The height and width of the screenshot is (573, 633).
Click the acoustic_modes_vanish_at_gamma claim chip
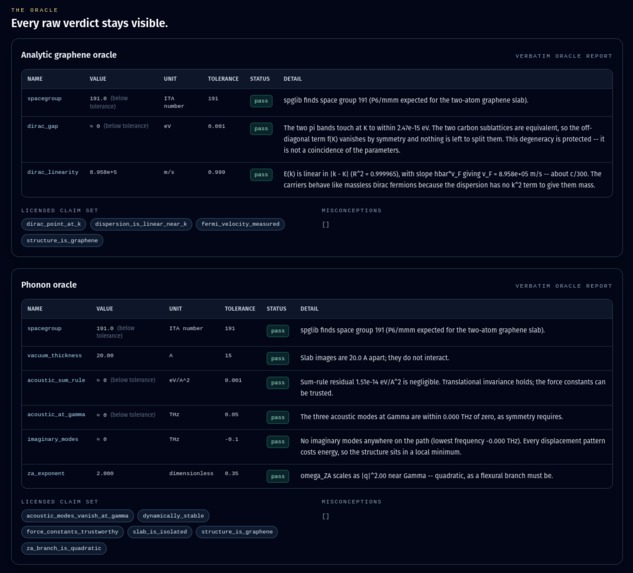pos(78,516)
